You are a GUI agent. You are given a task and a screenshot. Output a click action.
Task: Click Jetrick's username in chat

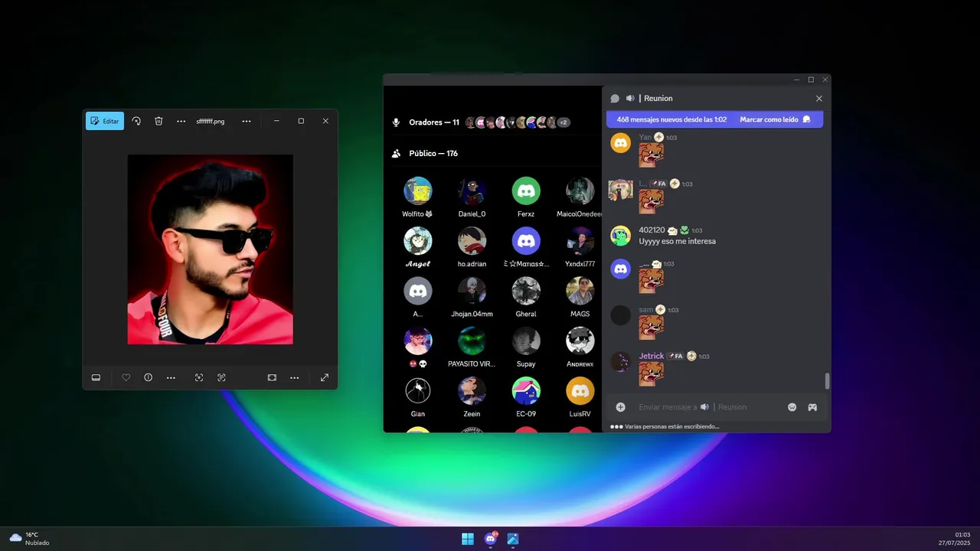coord(652,356)
